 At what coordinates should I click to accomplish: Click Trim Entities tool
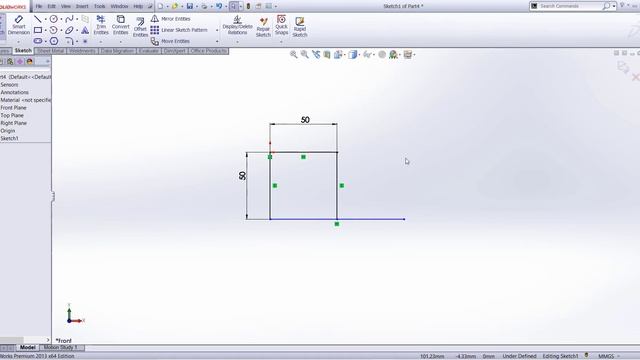tap(101, 25)
